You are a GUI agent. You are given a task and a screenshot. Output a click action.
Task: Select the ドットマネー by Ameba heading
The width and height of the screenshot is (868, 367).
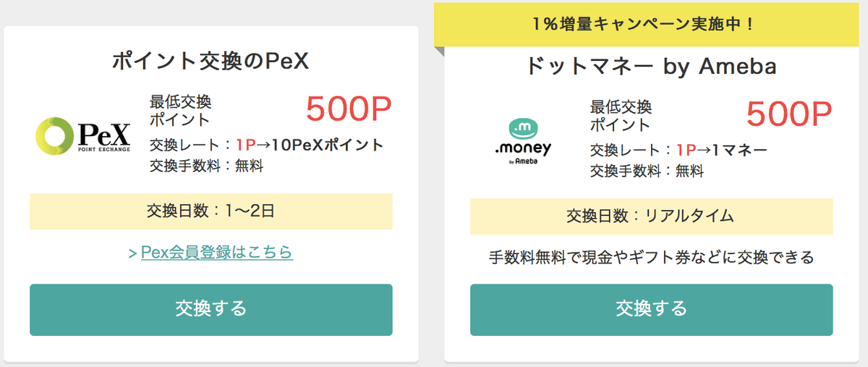click(651, 67)
